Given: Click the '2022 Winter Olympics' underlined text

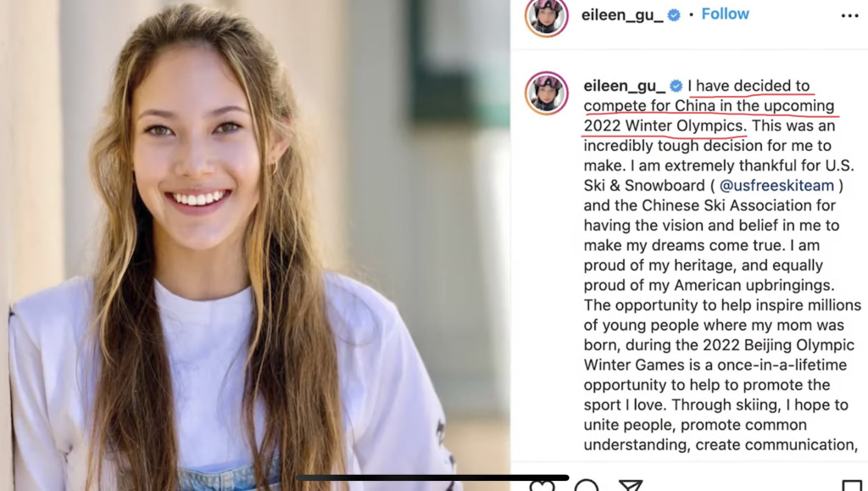Looking at the screenshot, I should [663, 126].
